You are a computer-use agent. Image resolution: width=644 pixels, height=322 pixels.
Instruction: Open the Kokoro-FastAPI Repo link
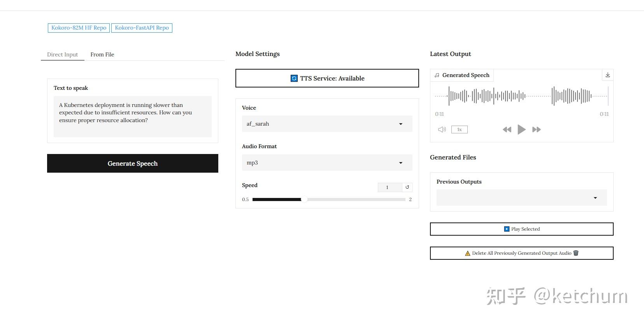coord(142,28)
